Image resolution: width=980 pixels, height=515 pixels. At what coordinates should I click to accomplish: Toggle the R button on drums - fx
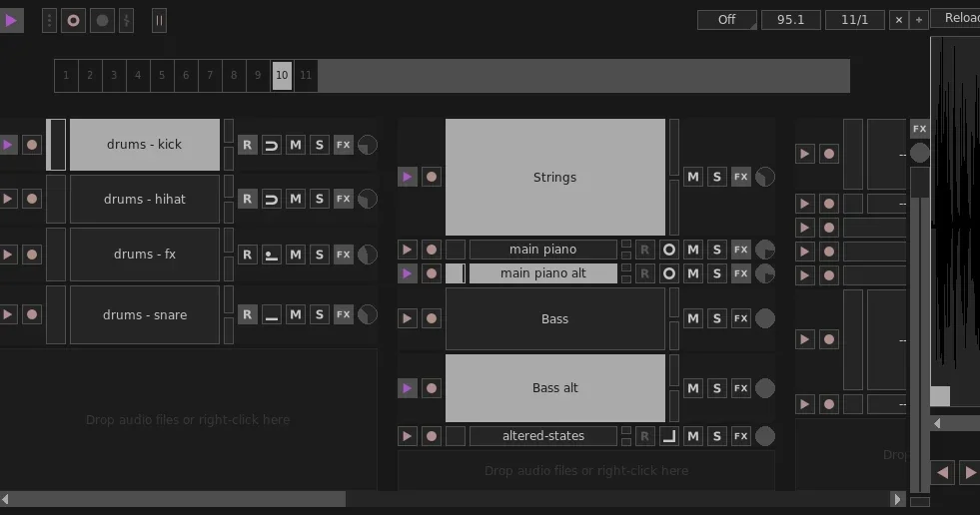click(x=248, y=255)
